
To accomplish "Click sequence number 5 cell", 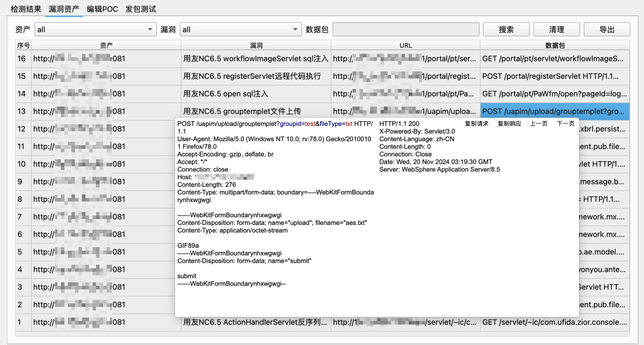I will coord(23,252).
